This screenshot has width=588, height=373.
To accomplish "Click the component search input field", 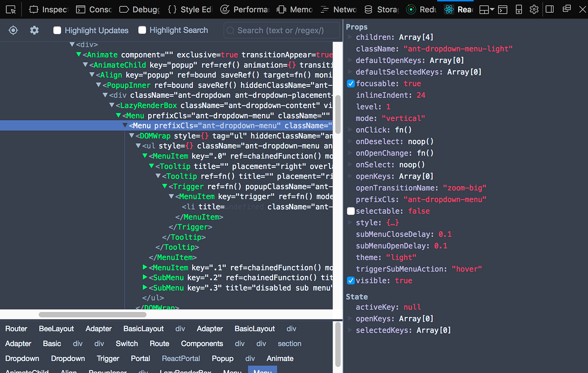I will coord(281,30).
